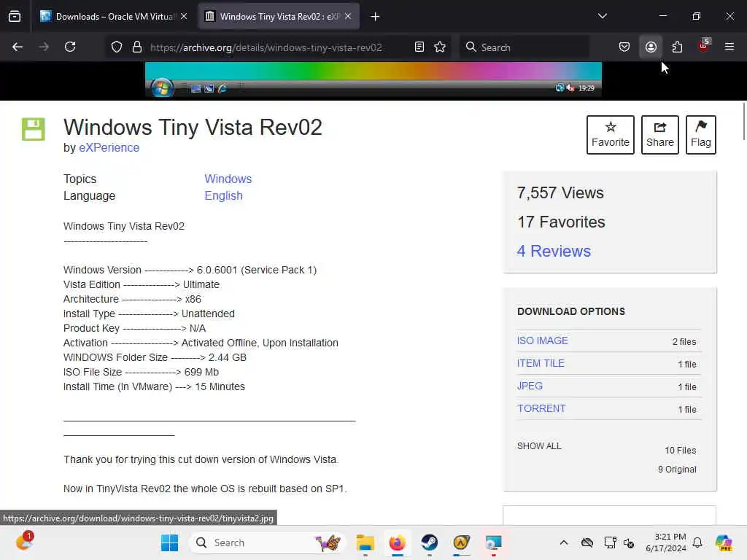Open Firefox account icon
Viewport: 747px width, 560px height.
coord(651,47)
